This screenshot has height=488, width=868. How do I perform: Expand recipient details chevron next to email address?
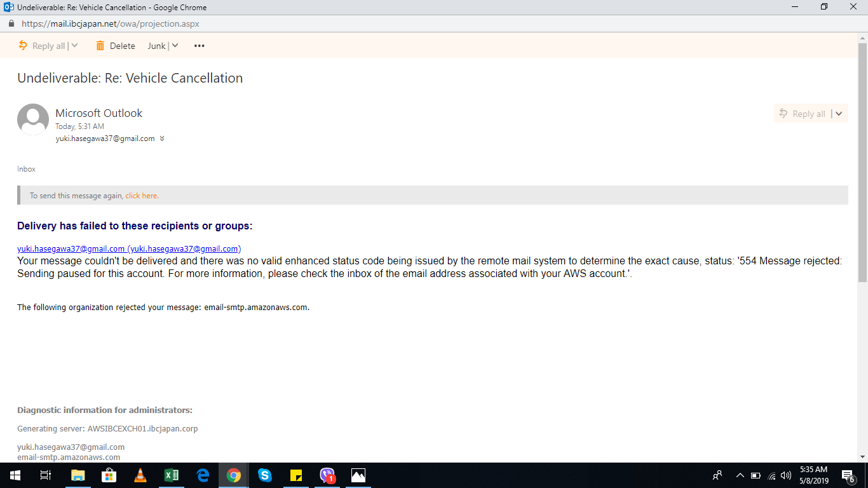(x=162, y=139)
